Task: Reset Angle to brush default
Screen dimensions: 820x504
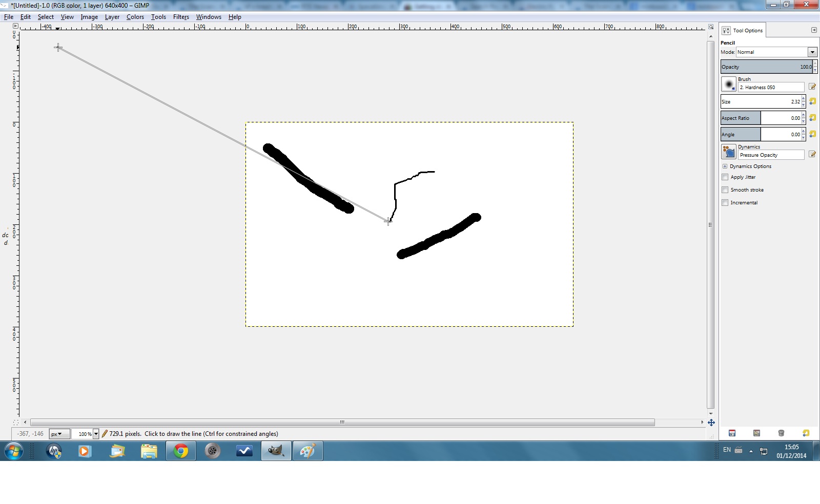Action: (812, 134)
